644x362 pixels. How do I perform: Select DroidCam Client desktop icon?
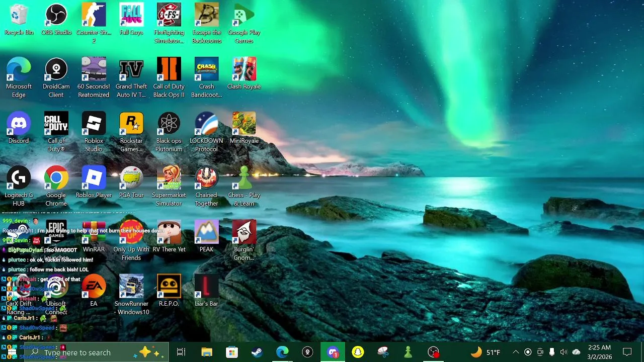pyautogui.click(x=56, y=78)
